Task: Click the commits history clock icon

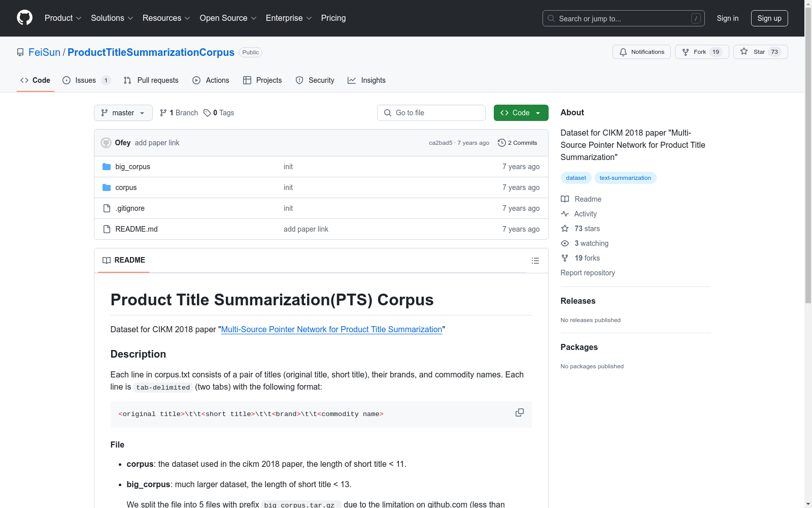Action: (502, 143)
